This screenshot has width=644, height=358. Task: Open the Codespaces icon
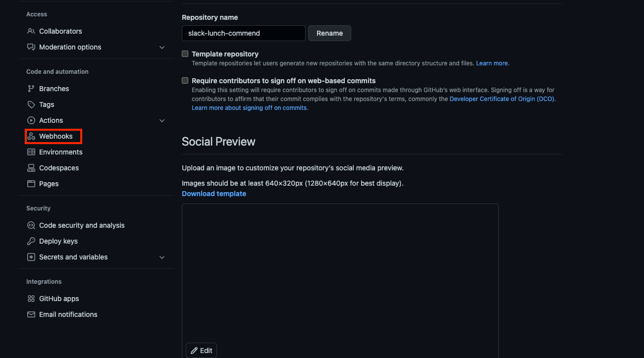tap(31, 168)
